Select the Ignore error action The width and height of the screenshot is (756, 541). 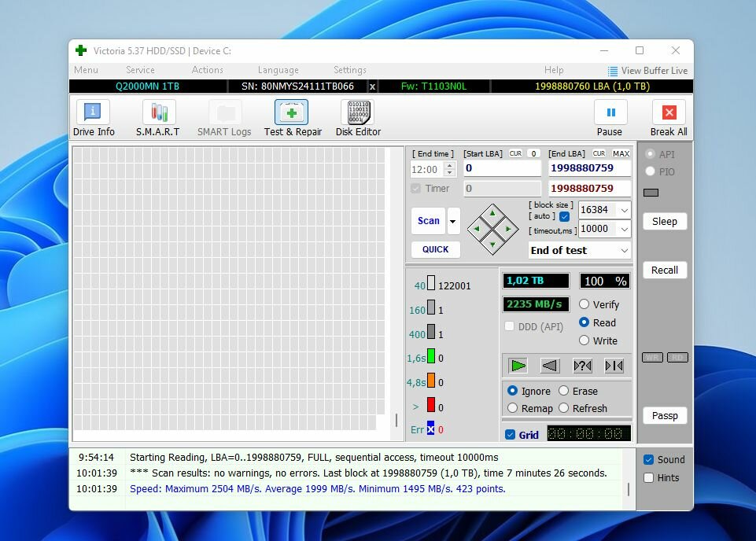[512, 391]
